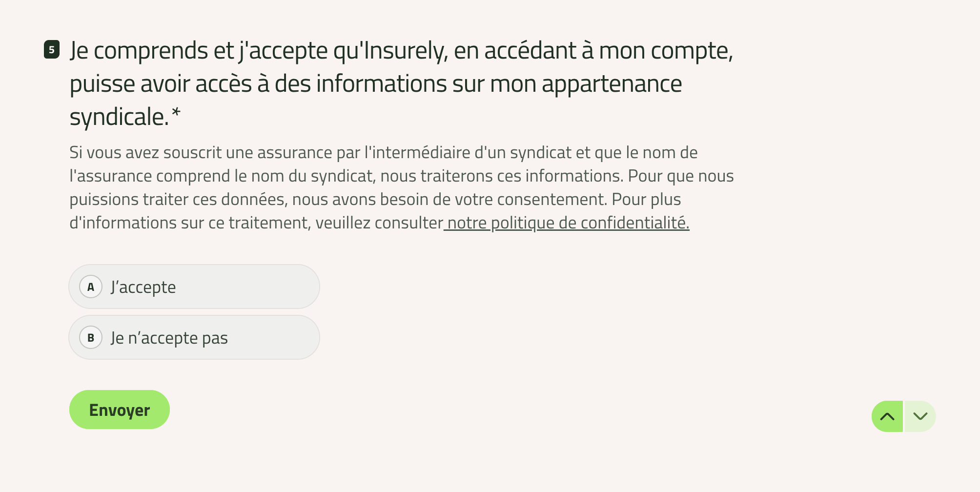Click the J'accepte label text
The image size is (980, 492).
[x=143, y=287]
